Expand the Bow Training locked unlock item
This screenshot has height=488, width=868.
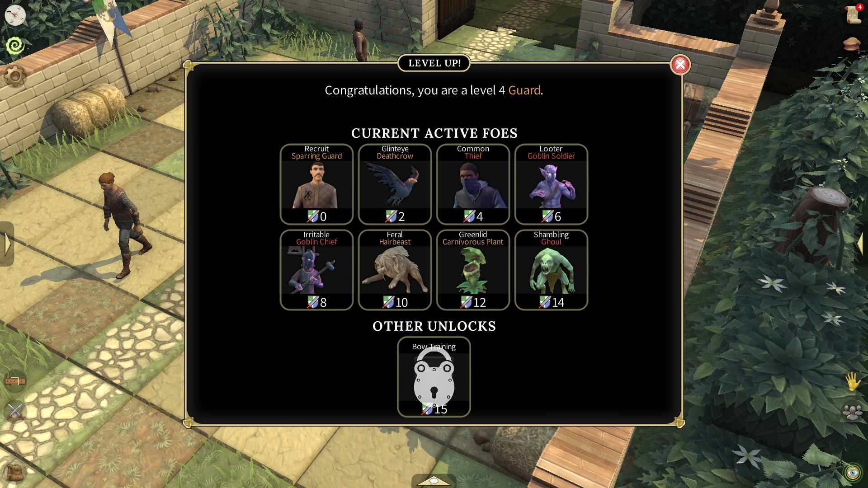coord(434,378)
